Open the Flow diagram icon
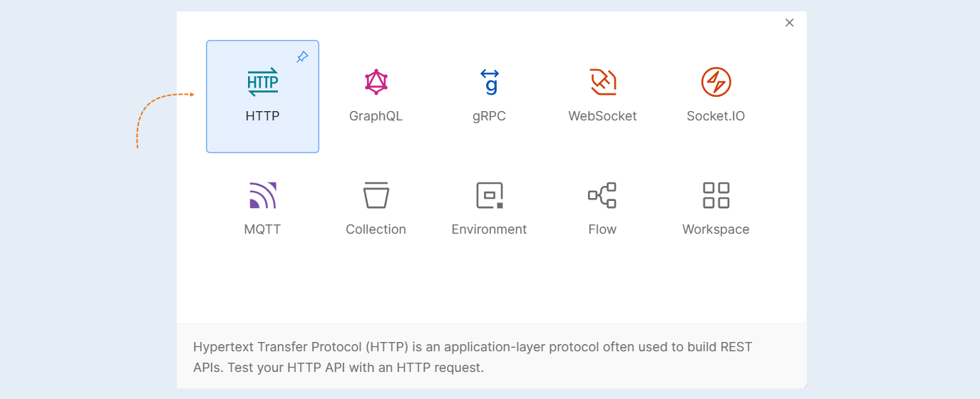This screenshot has width=980, height=399. (x=602, y=195)
